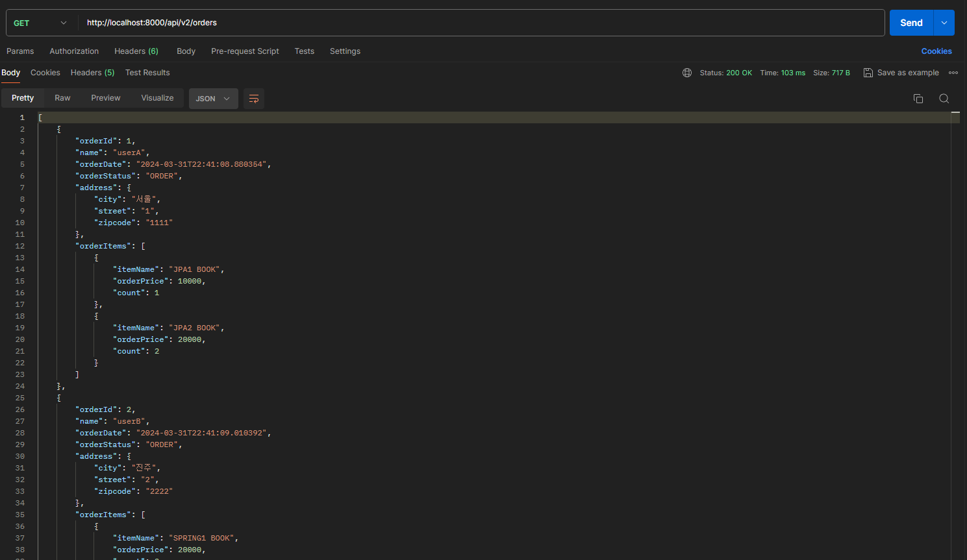Click the "userB" name value

(x=129, y=421)
